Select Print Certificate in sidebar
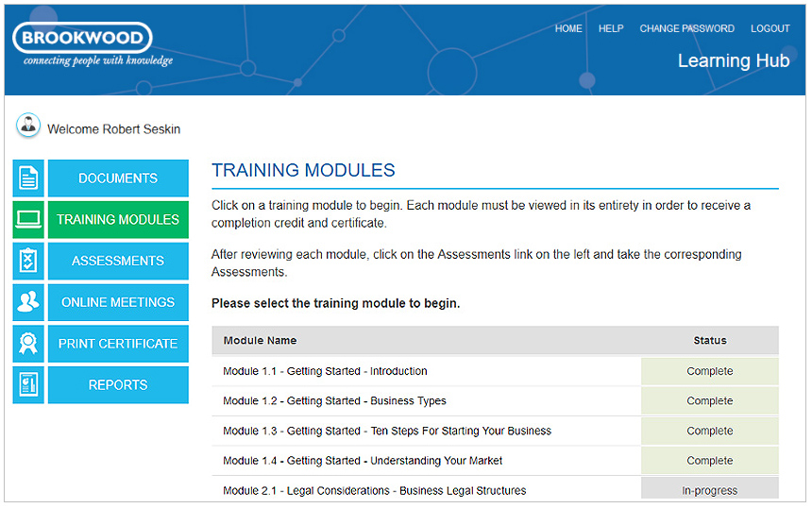This screenshot has width=812, height=508. pyautogui.click(x=118, y=345)
